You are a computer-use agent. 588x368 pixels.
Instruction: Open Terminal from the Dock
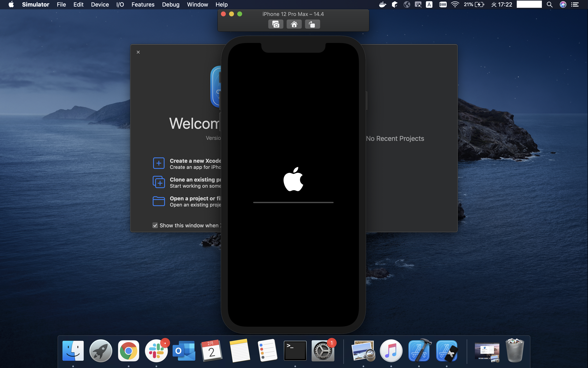pyautogui.click(x=295, y=351)
